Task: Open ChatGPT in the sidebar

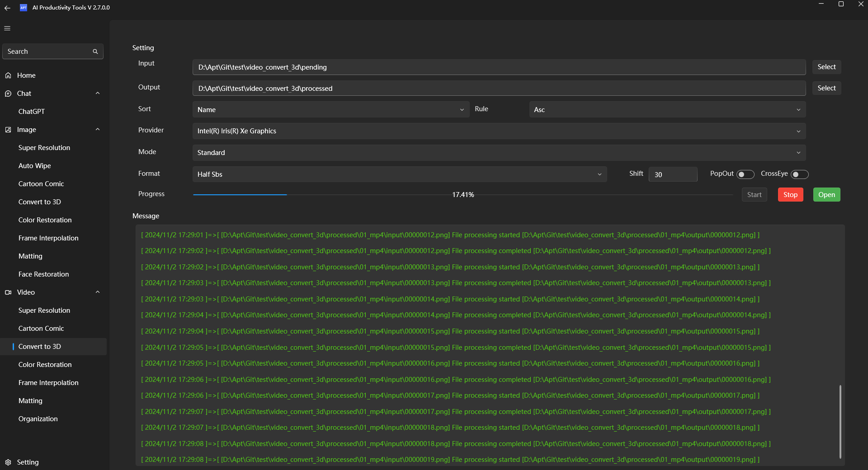Action: (x=32, y=112)
